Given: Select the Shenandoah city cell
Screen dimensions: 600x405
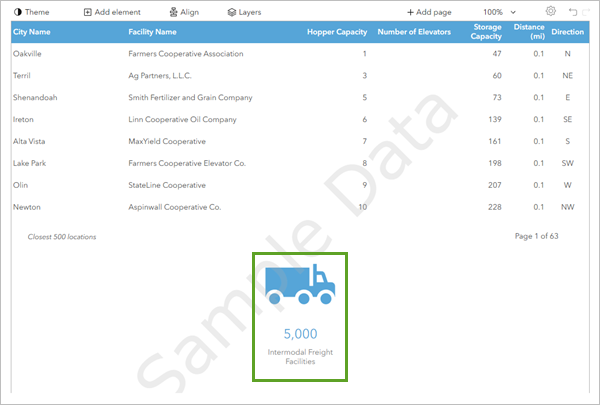Looking at the screenshot, I should (35, 97).
